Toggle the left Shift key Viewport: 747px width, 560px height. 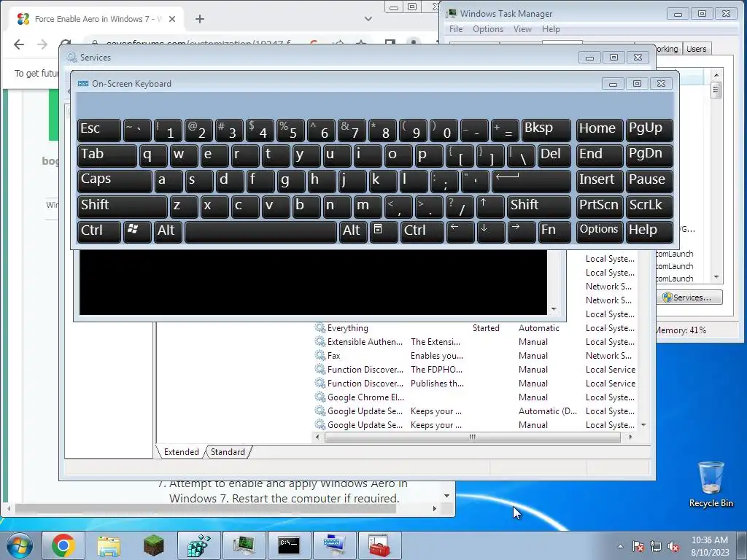[122, 206]
